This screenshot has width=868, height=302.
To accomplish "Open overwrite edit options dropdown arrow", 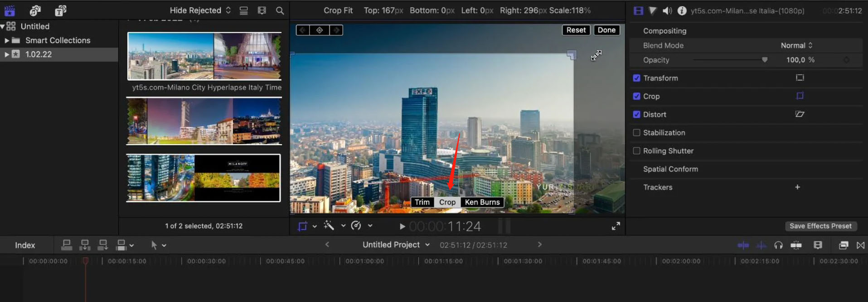I will point(131,245).
